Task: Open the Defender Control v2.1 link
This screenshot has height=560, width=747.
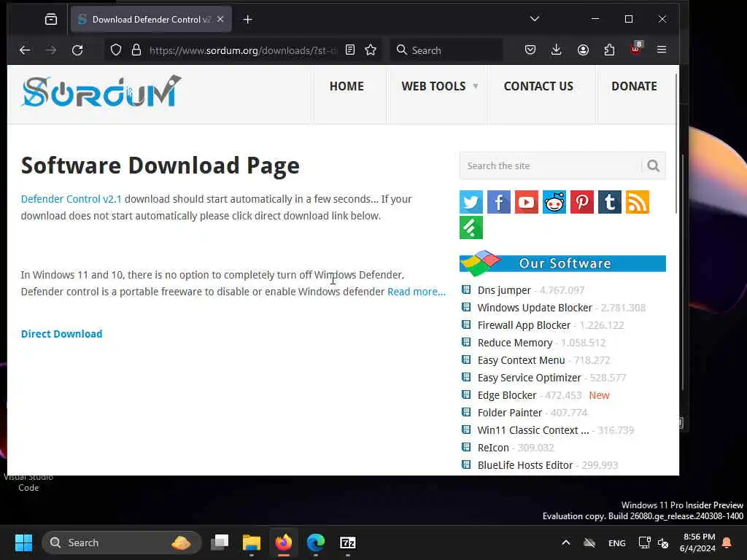Action: [71, 199]
